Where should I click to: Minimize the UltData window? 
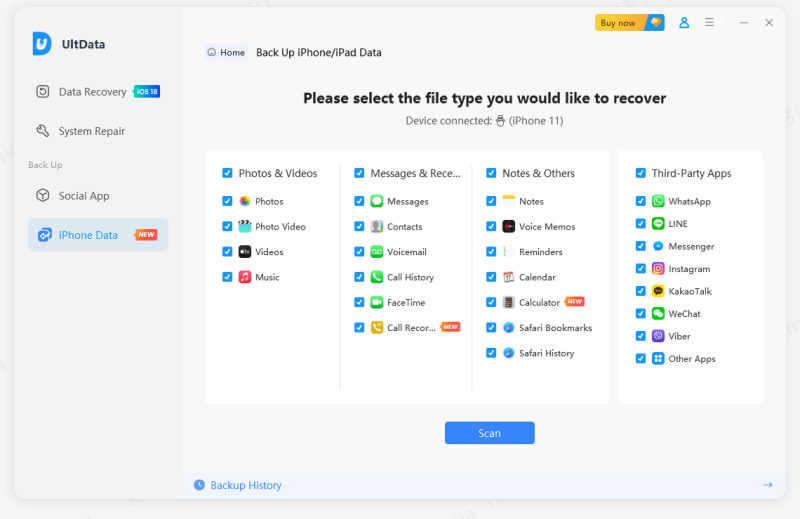pos(743,22)
